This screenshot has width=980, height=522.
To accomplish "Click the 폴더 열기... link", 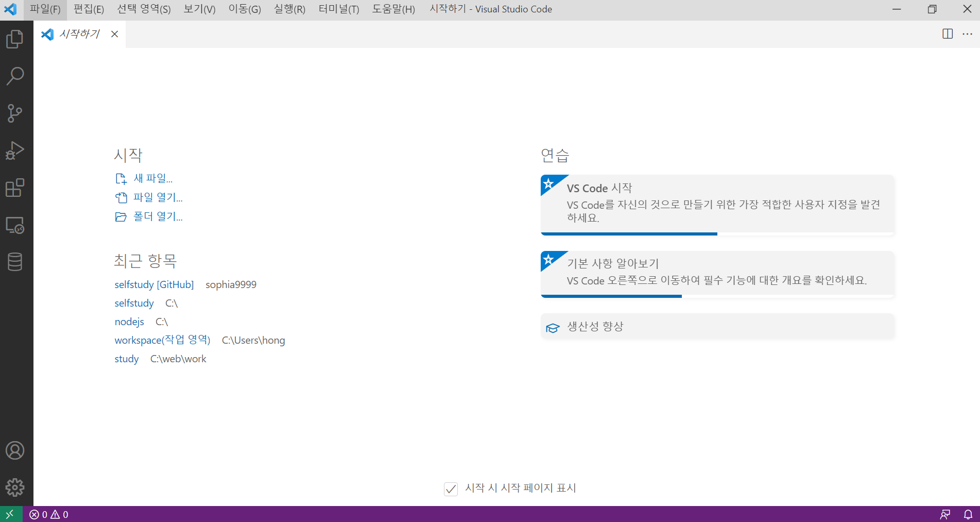I will [x=149, y=216].
